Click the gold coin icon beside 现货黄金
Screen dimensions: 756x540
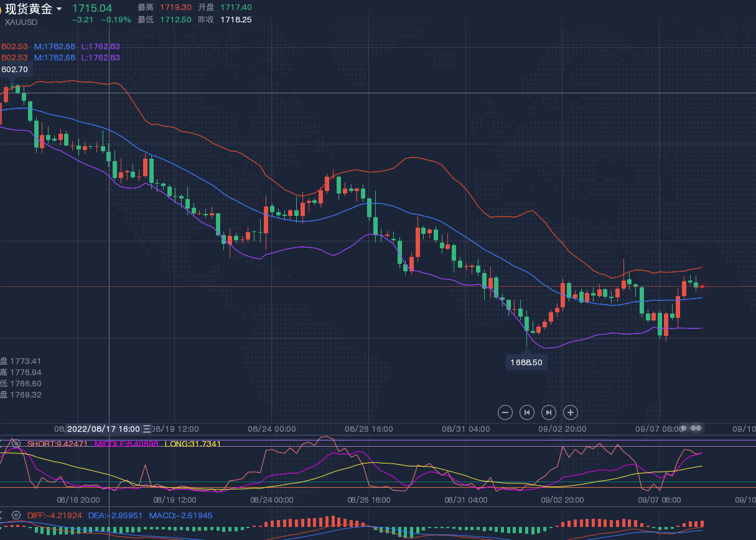[x=2, y=9]
